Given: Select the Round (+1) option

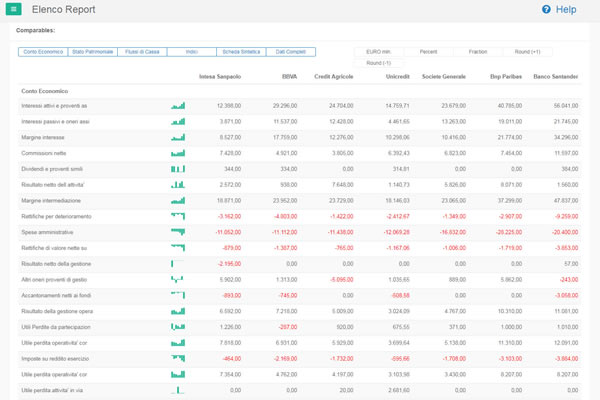Looking at the screenshot, I should click(527, 52).
